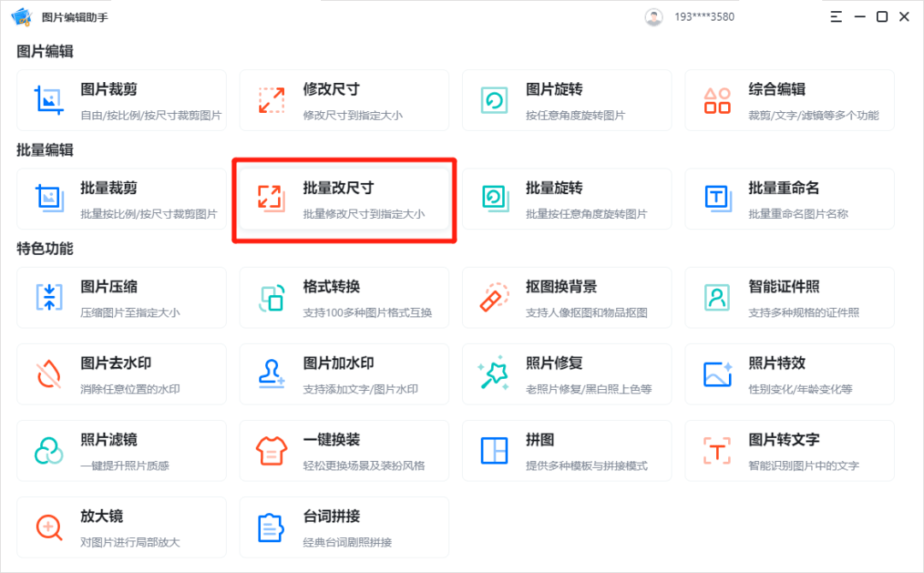Launch the 综合编辑 comprehensive editor
This screenshot has width=924, height=573.
tap(789, 100)
